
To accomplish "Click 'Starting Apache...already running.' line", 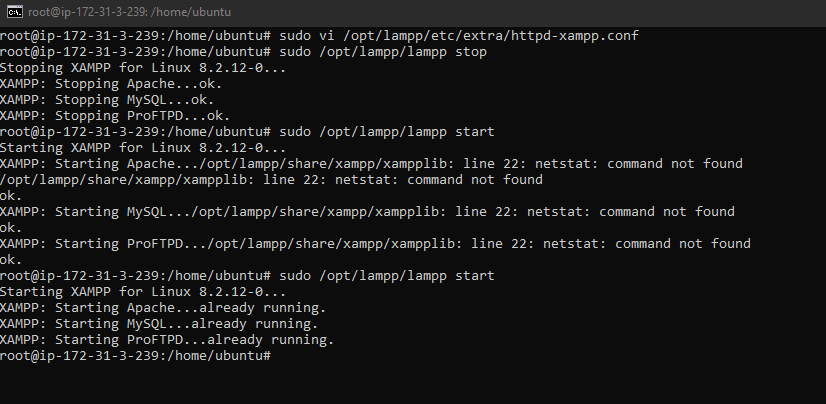I will coord(160,307).
